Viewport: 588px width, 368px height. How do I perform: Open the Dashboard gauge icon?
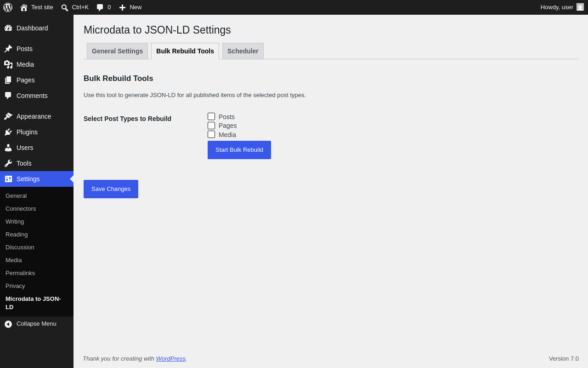pyautogui.click(x=8, y=28)
